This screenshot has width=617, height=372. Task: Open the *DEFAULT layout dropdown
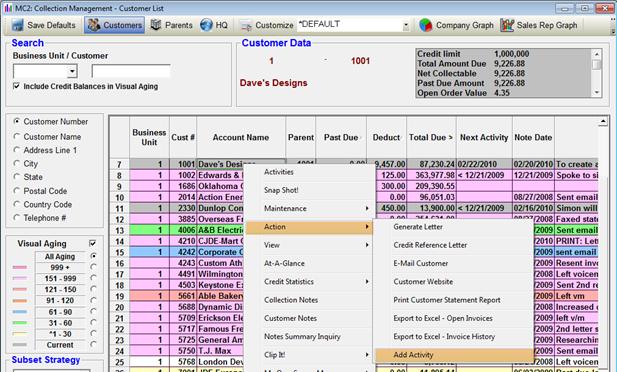(x=406, y=26)
